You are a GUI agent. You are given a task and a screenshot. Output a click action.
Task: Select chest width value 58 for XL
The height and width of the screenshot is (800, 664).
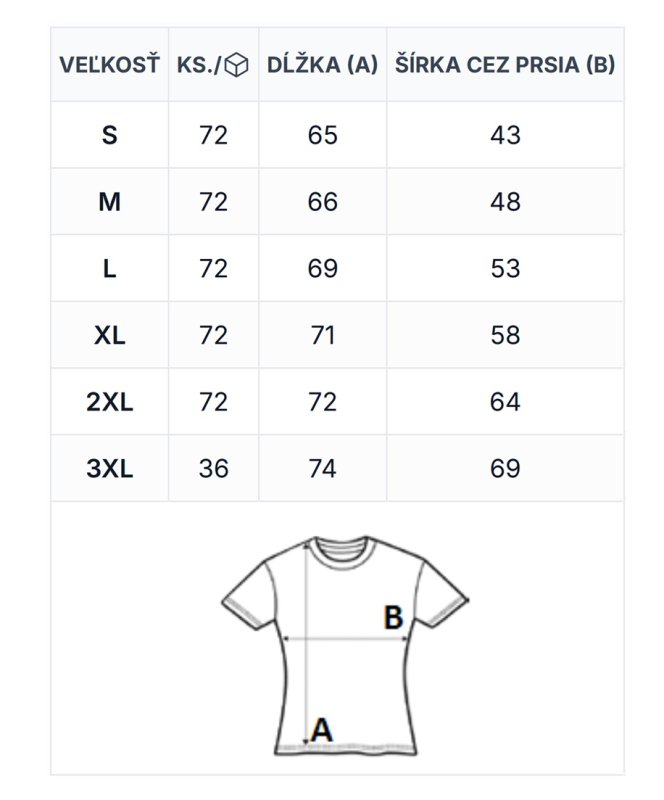coord(505,335)
